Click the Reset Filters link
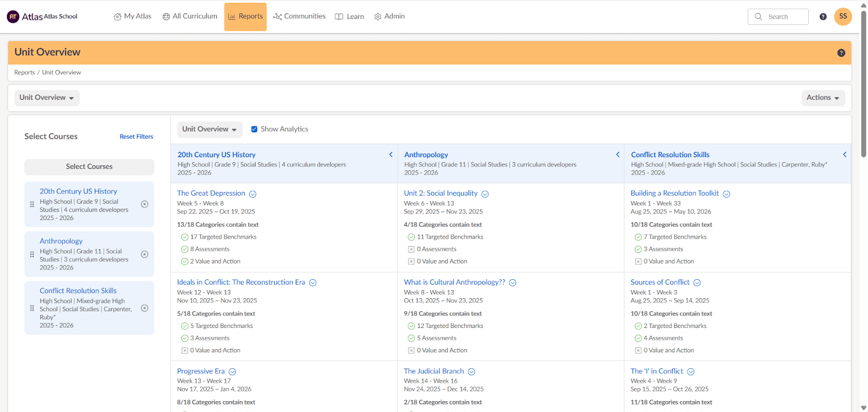 pyautogui.click(x=136, y=137)
